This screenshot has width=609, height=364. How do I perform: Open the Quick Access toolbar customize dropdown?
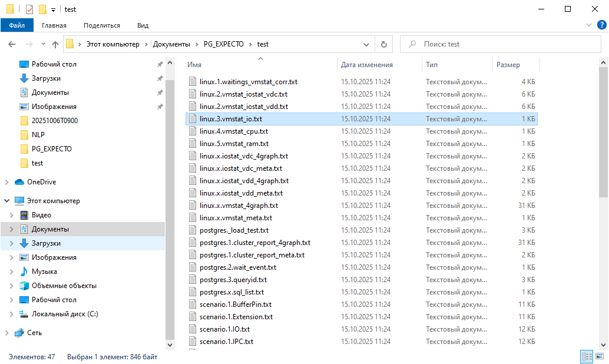(x=53, y=9)
